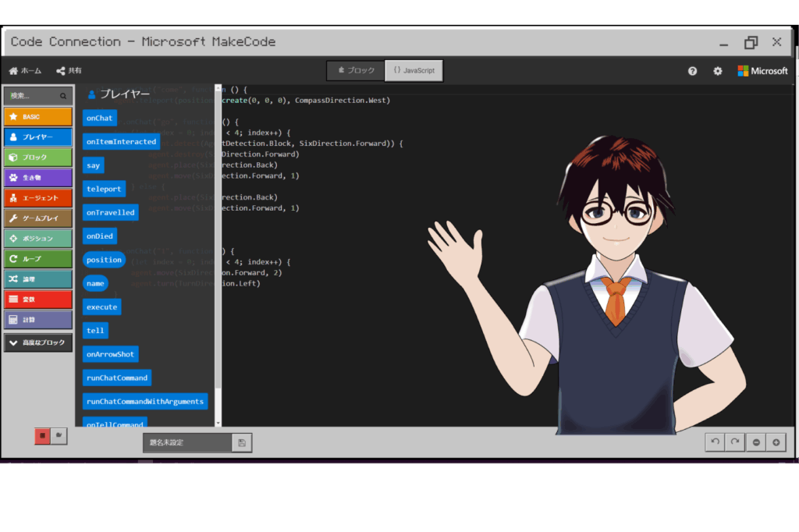Image resolution: width=799 pixels, height=532 pixels.
Task: Zoom out the editor
Action: click(x=756, y=442)
